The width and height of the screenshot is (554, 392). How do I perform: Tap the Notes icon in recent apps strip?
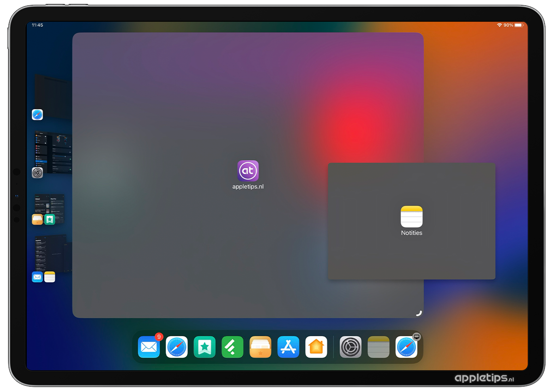49,277
